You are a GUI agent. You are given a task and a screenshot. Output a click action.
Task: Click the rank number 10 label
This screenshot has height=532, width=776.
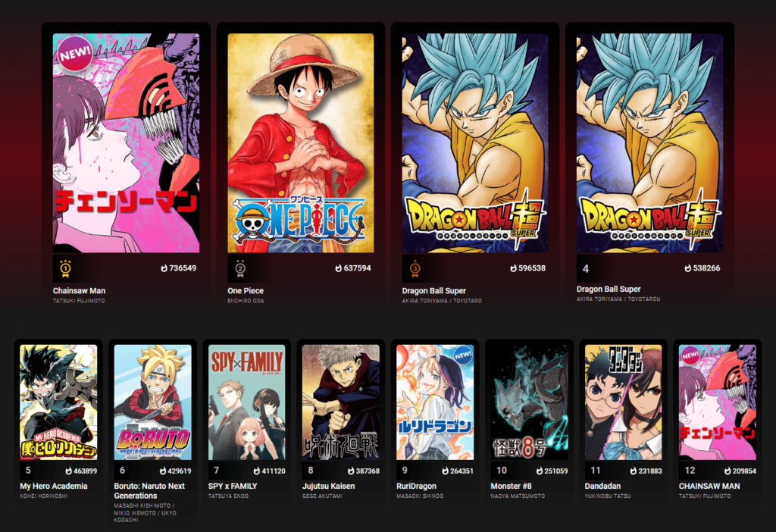502,471
